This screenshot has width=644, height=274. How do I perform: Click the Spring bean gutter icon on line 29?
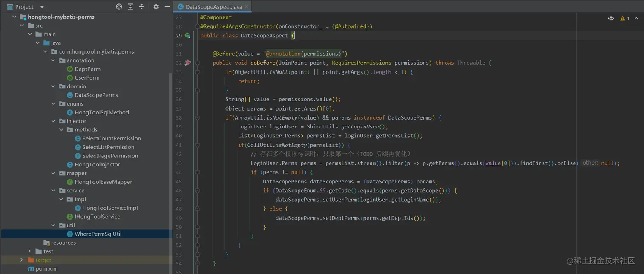pos(187,36)
